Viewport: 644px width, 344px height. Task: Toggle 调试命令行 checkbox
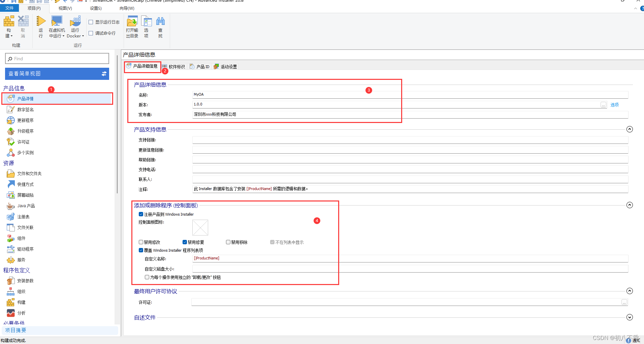coord(91,33)
